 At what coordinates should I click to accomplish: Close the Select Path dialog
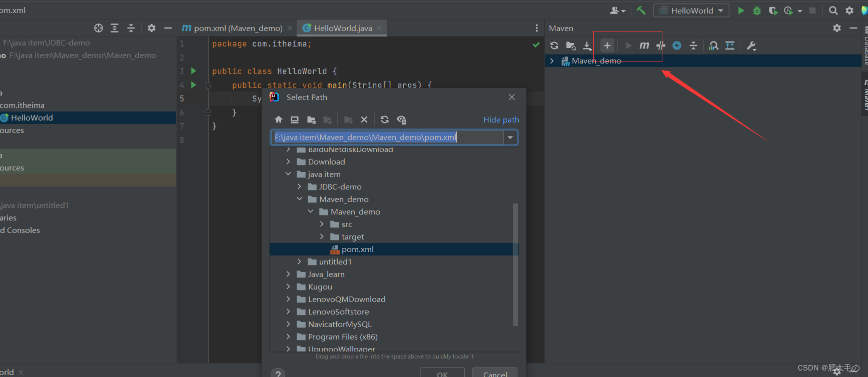click(x=512, y=97)
